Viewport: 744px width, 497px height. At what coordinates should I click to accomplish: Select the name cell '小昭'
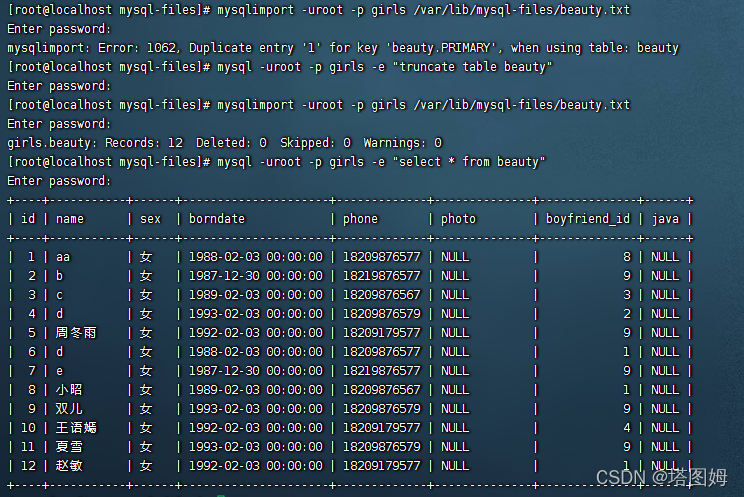69,390
